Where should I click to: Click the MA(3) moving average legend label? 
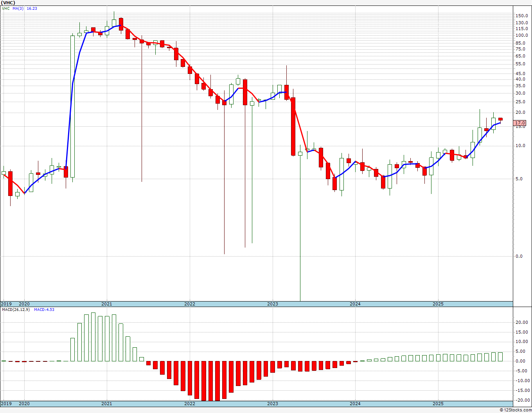(18, 8)
